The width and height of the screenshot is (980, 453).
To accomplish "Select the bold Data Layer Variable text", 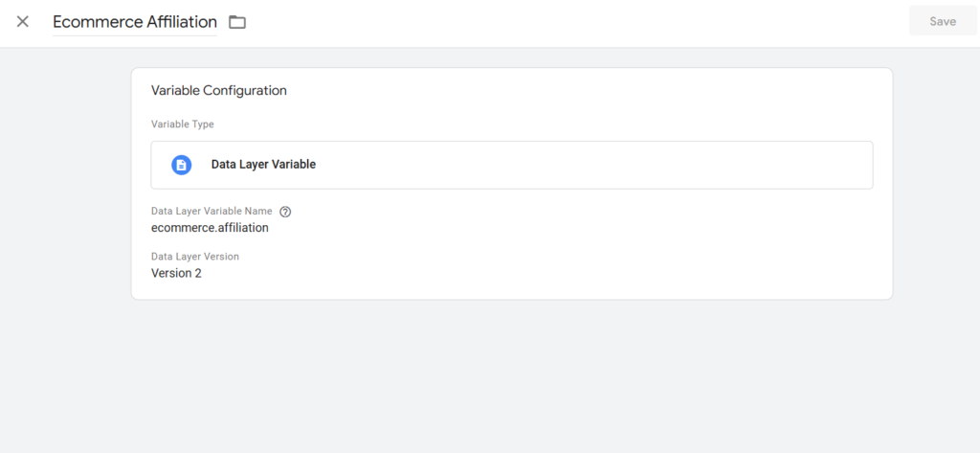I will tap(263, 165).
